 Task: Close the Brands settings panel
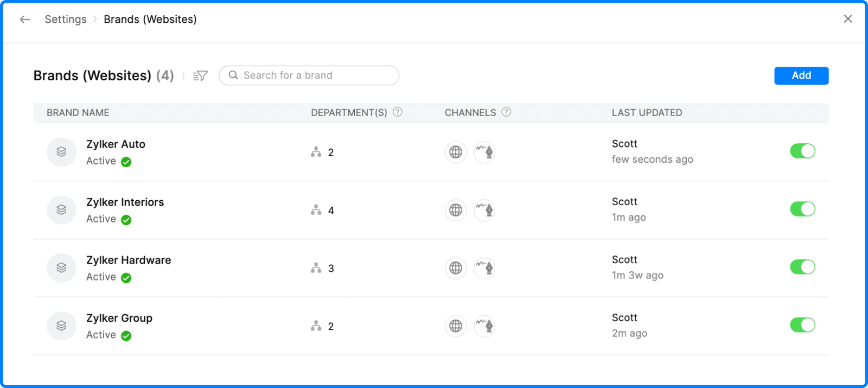click(x=848, y=19)
